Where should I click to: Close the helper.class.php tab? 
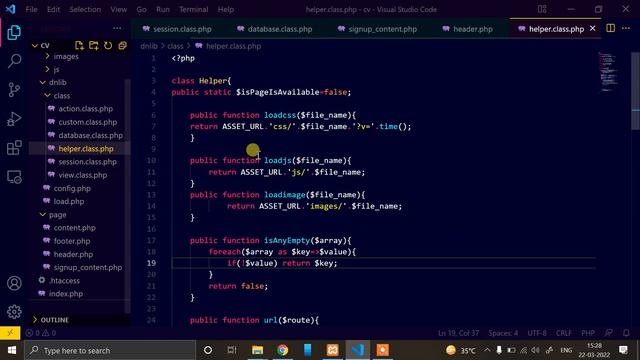click(x=593, y=28)
